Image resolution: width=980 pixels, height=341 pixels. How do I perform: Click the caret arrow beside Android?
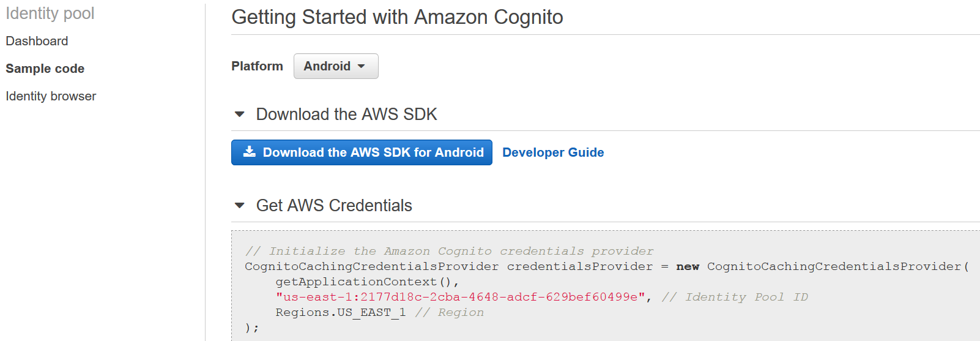click(x=362, y=66)
